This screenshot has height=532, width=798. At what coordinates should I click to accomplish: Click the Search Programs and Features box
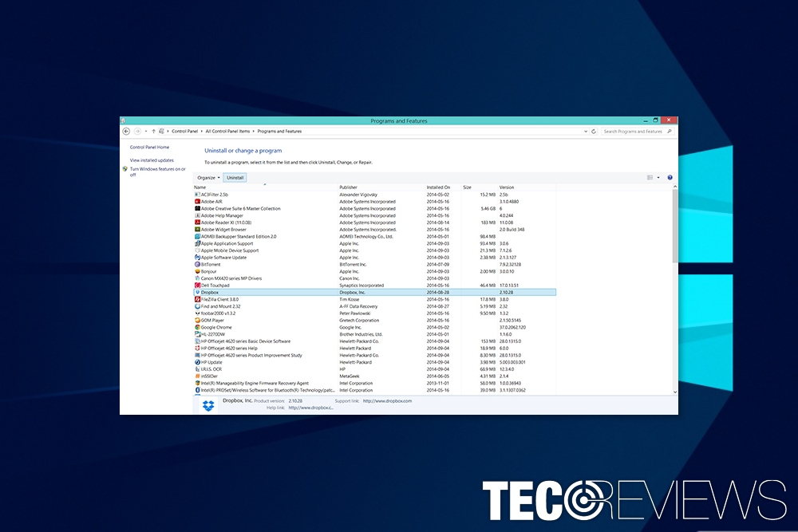pyautogui.click(x=638, y=132)
